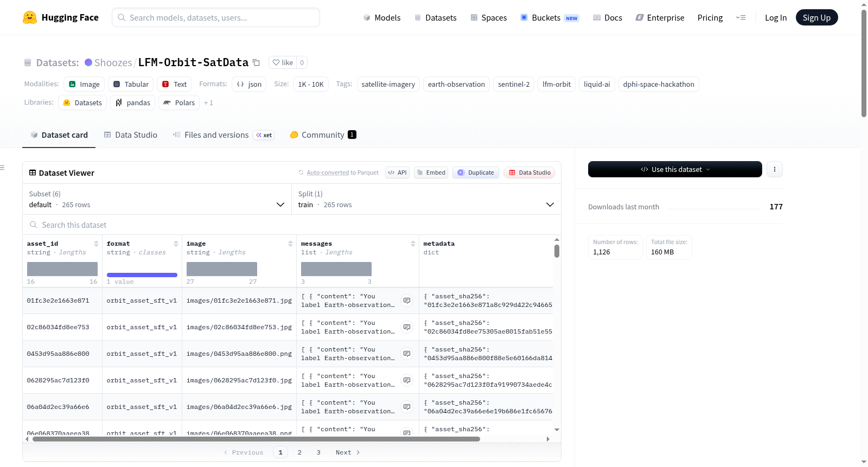Go to the Pricing page

coord(710,17)
